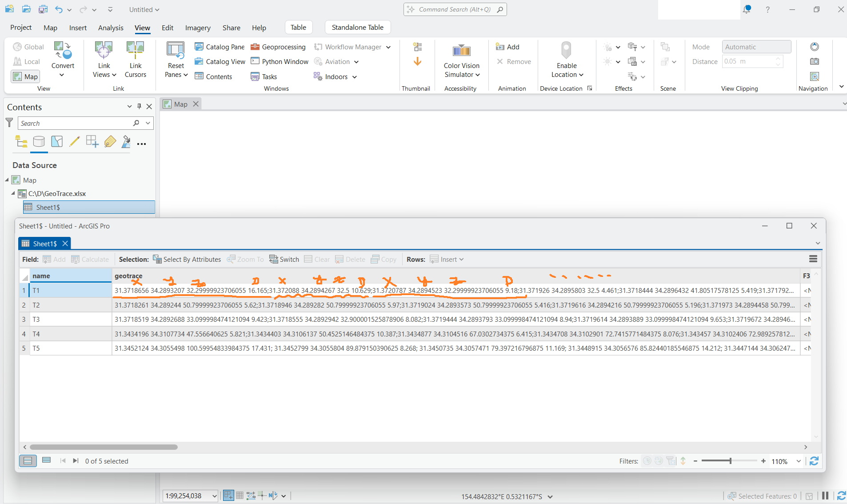The height and width of the screenshot is (504, 847).
Task: Open the Standalone Table tab
Action: 357,27
